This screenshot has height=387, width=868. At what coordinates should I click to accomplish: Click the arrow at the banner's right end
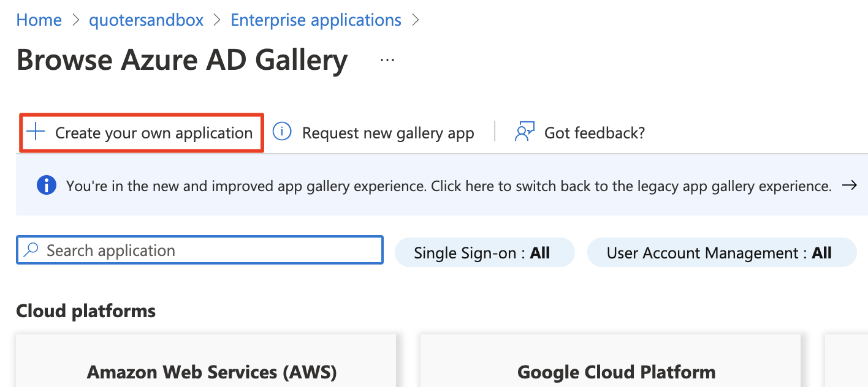[x=849, y=186]
